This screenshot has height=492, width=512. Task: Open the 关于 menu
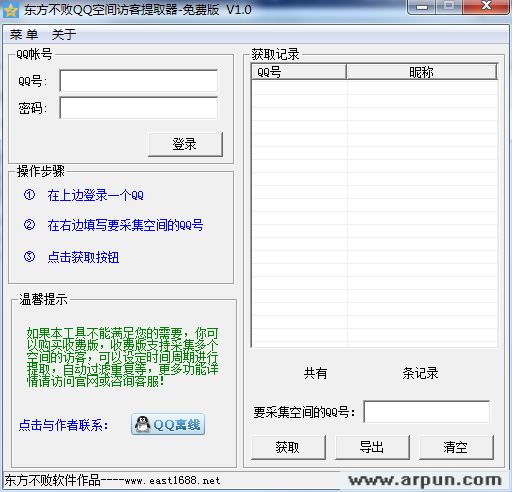coord(64,34)
